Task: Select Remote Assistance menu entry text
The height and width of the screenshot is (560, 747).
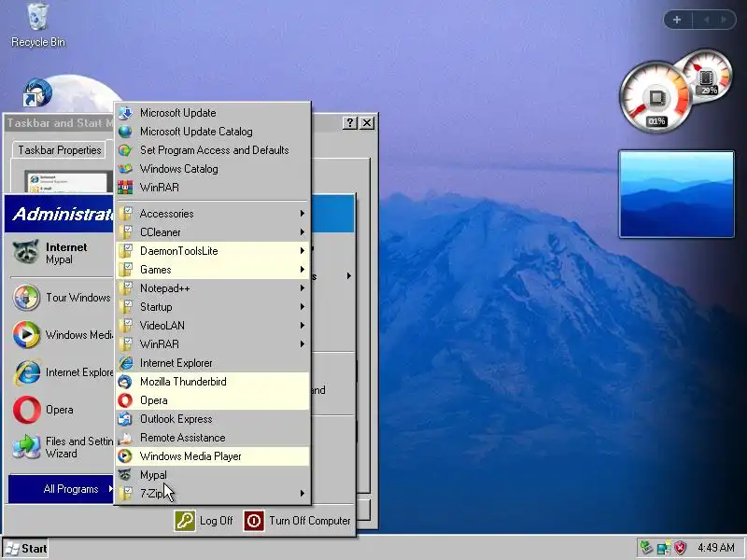Action: pos(182,437)
